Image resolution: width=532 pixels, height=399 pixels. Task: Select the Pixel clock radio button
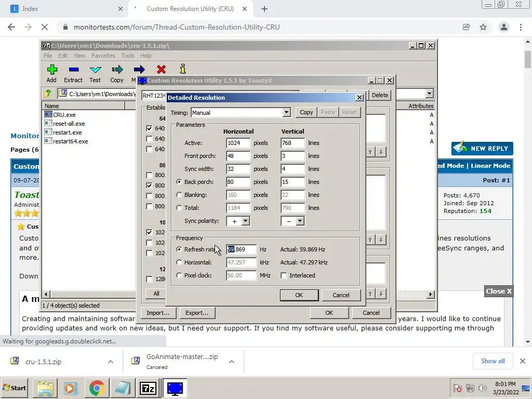[179, 275]
